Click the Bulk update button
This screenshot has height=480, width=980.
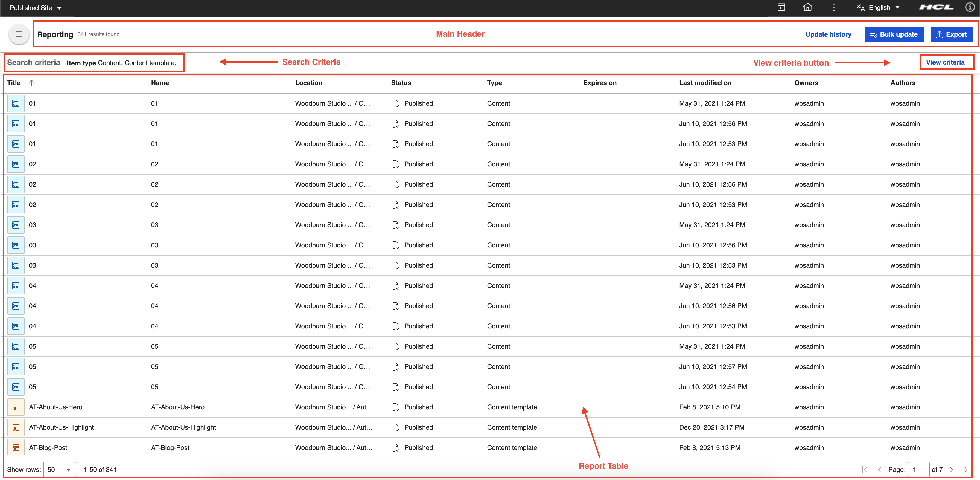click(894, 35)
